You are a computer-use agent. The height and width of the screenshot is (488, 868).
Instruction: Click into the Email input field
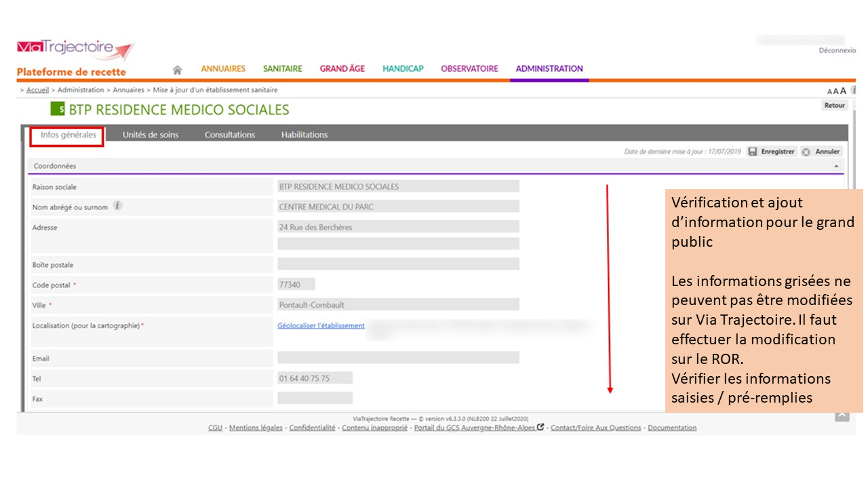point(398,357)
